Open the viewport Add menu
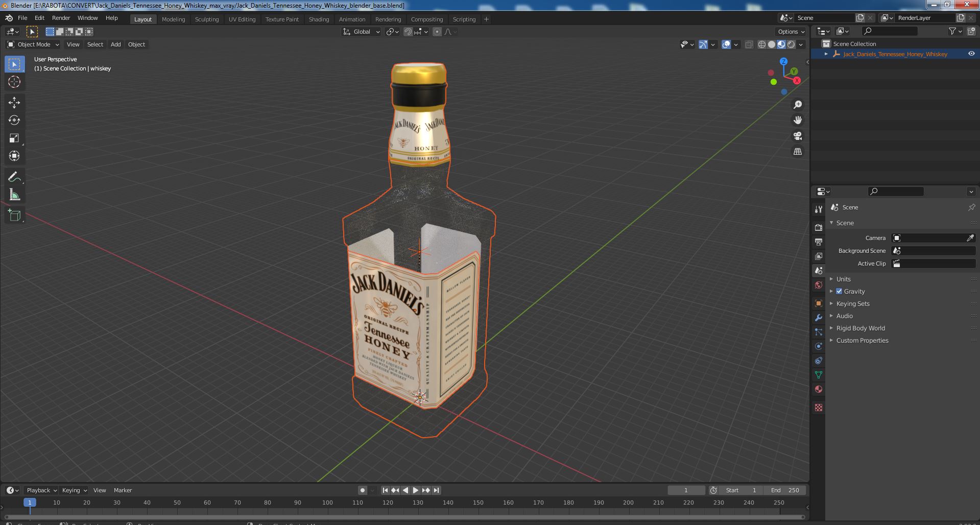Screen dimensions: 980x525 (116, 44)
